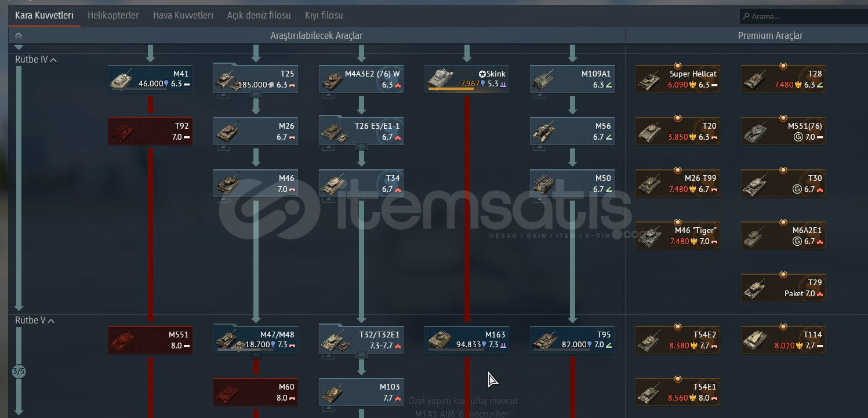Select the premium M26 T99 image

pyautogui.click(x=650, y=184)
